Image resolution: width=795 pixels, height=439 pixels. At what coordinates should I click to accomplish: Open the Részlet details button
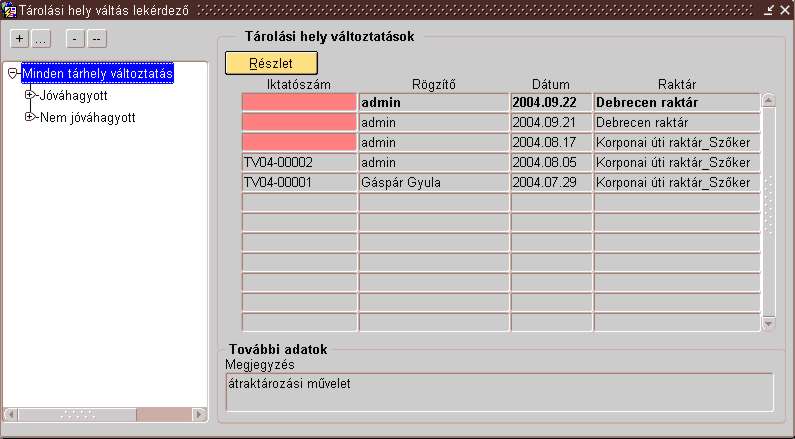point(271,63)
